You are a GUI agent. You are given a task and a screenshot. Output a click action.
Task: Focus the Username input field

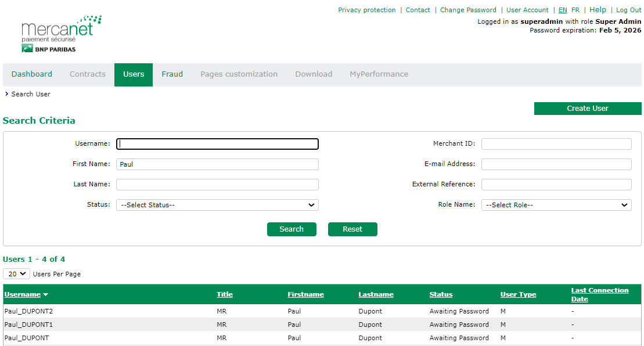click(x=217, y=144)
